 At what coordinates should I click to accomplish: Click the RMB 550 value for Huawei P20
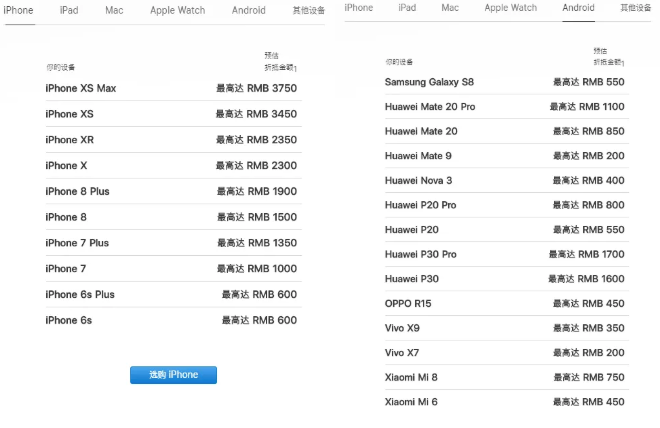coord(588,230)
